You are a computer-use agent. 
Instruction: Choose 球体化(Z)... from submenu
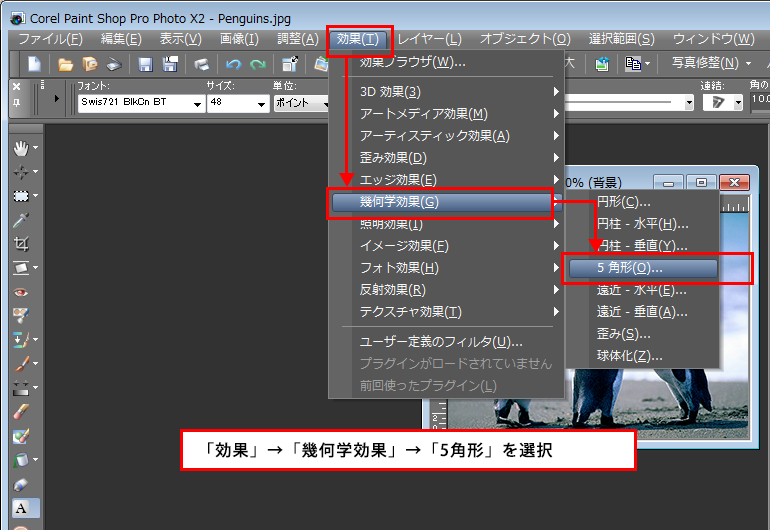coord(643,356)
